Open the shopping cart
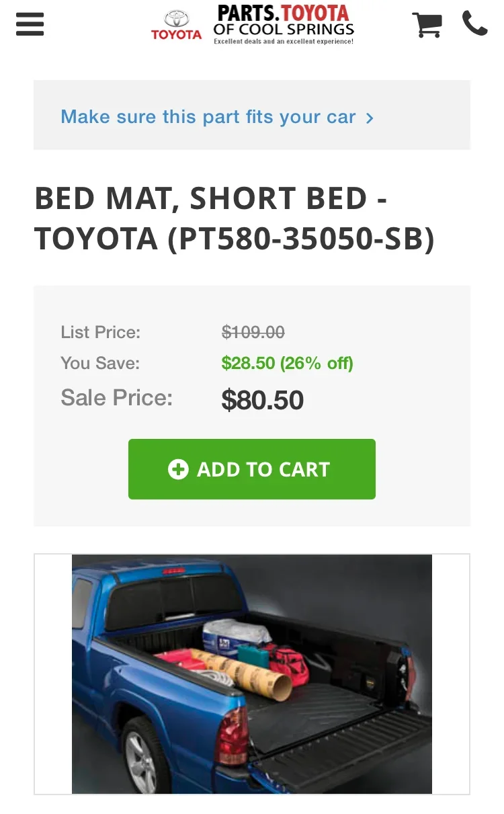 (x=427, y=24)
